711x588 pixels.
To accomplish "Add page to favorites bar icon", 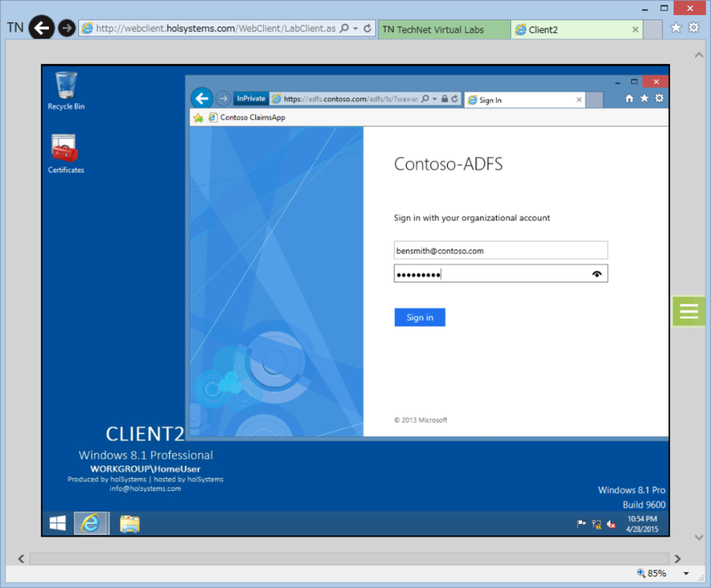I will tap(198, 118).
